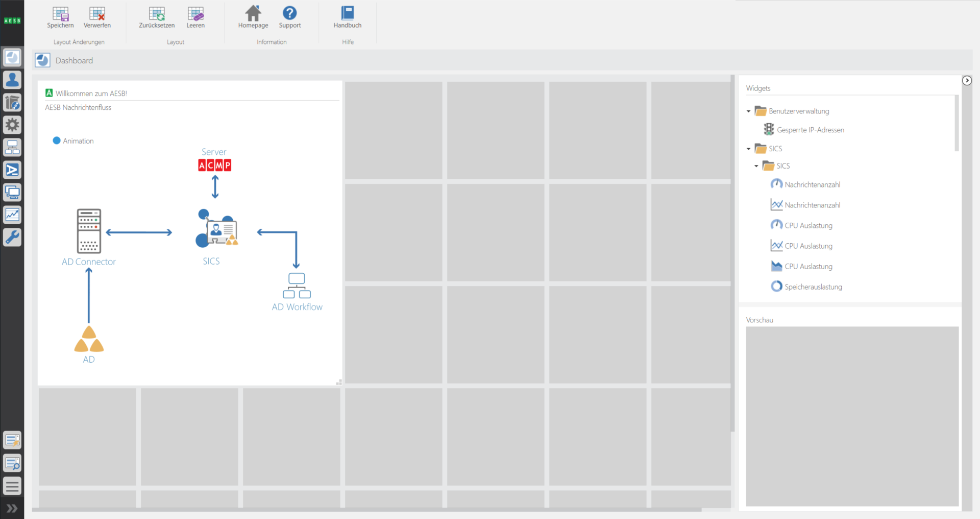This screenshot has height=519, width=980.
Task: Collapse the Widgets panel with the chevron
Action: point(967,80)
